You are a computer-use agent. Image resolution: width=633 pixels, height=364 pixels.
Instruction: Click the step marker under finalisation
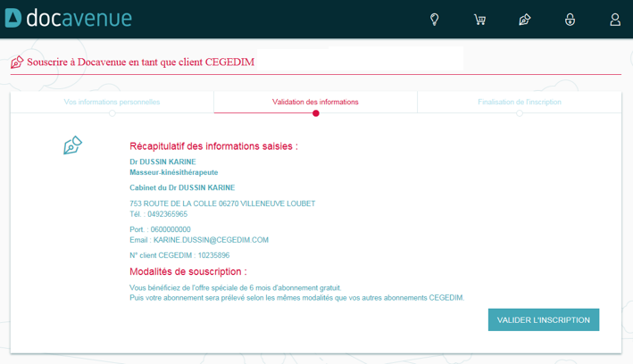coord(519,113)
